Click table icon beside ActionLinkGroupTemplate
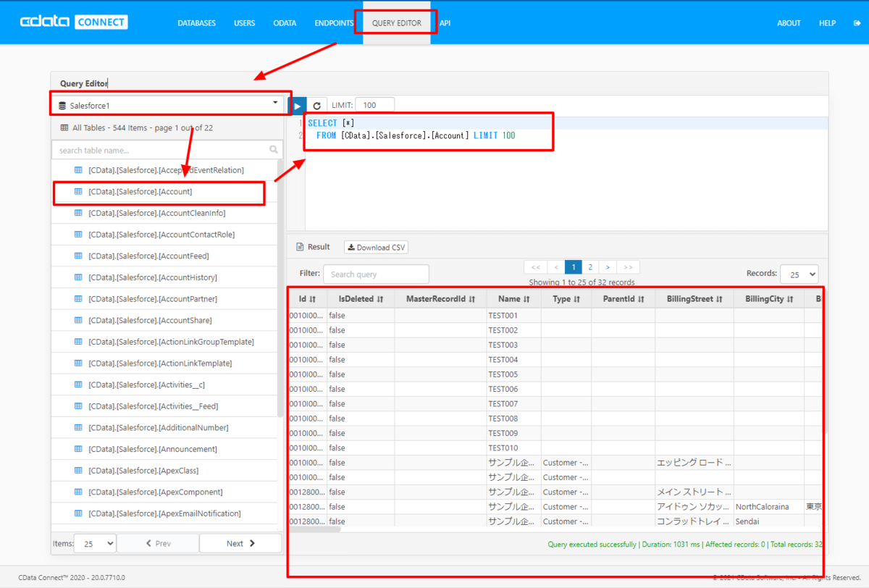The height and width of the screenshot is (588, 869). coord(79,342)
